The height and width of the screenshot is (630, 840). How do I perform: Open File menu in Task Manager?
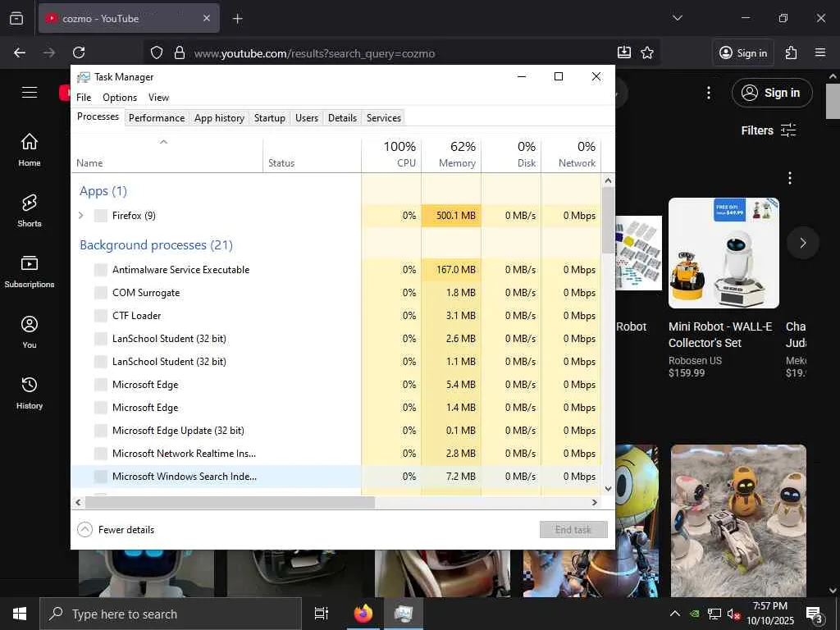coord(84,98)
